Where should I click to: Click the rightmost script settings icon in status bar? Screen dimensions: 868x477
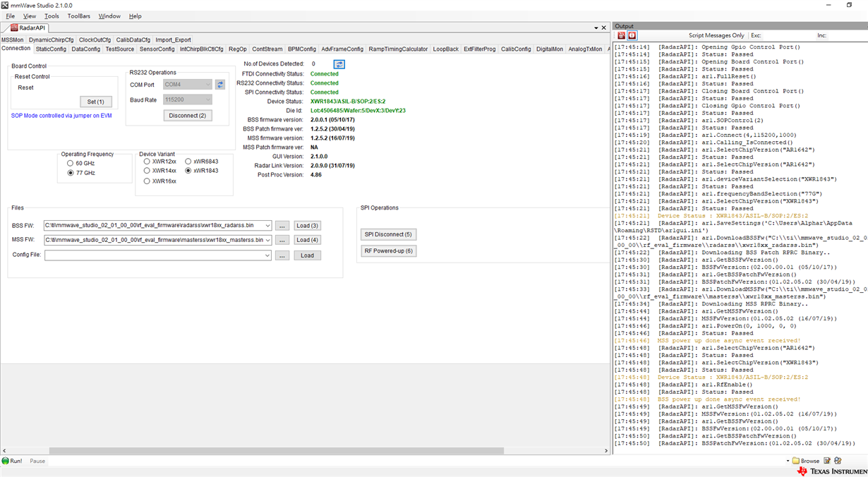(x=838, y=461)
